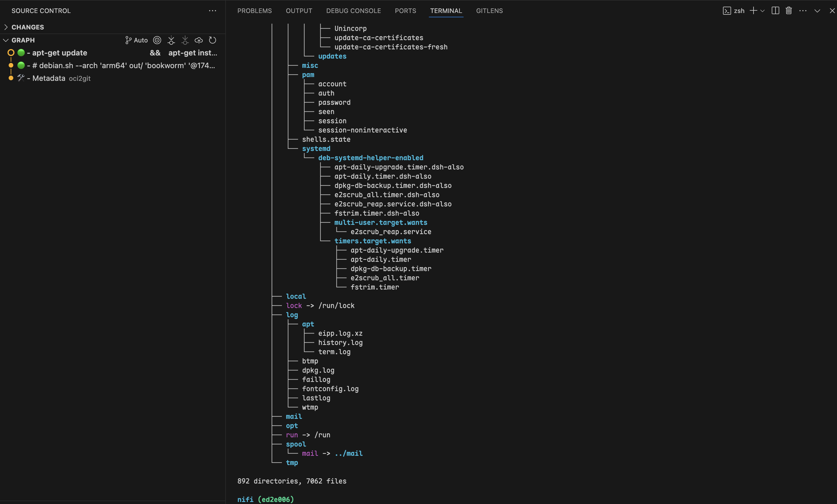Open terminal panel more actions menu

(803, 11)
